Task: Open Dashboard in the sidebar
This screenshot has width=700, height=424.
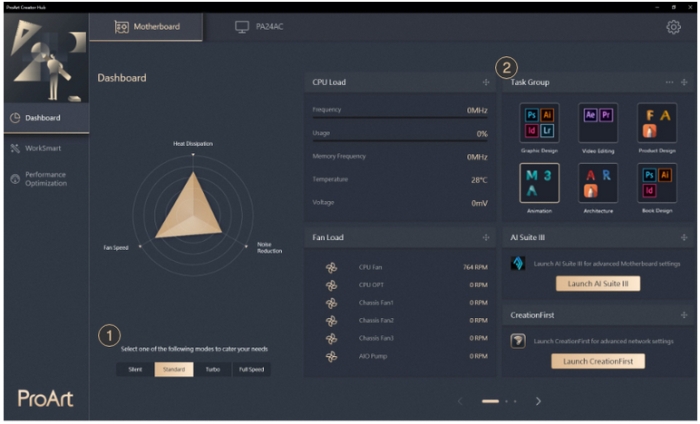Action: tap(46, 118)
